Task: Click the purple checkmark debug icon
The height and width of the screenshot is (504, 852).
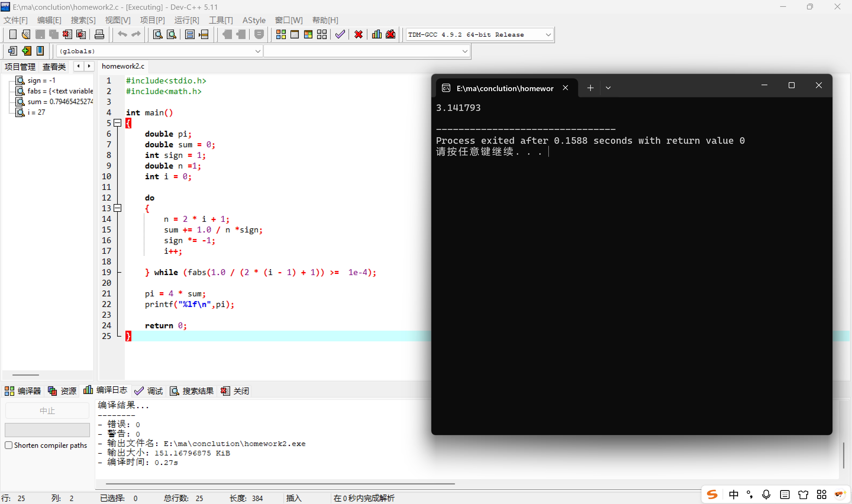Action: (340, 34)
